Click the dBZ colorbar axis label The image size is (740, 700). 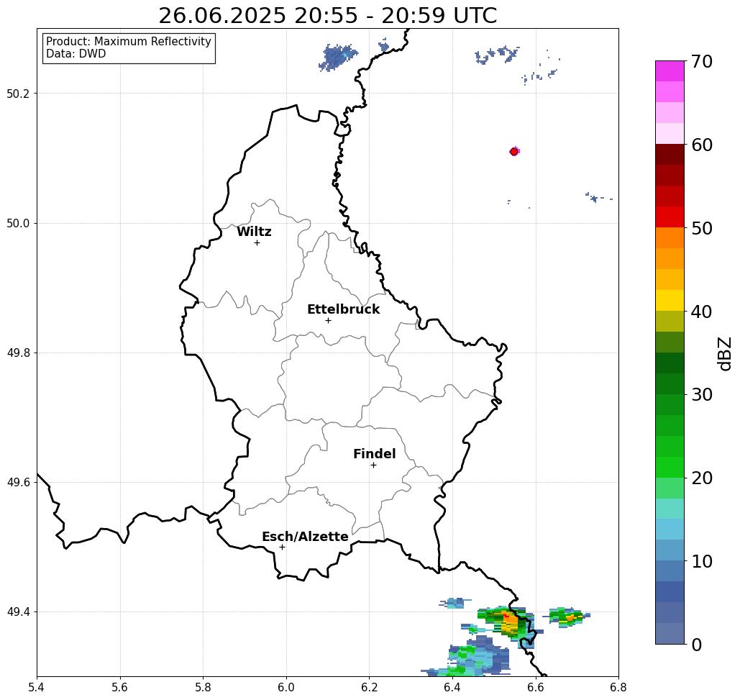click(724, 353)
